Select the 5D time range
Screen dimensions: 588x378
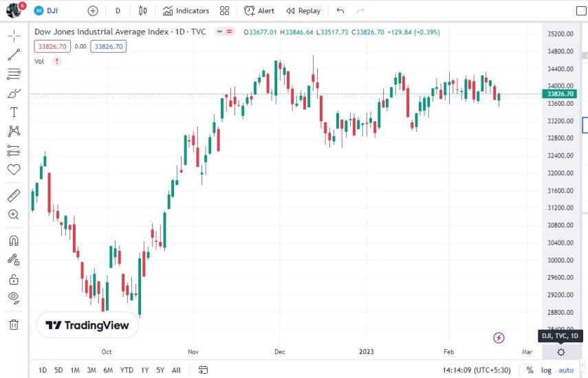pyautogui.click(x=58, y=370)
